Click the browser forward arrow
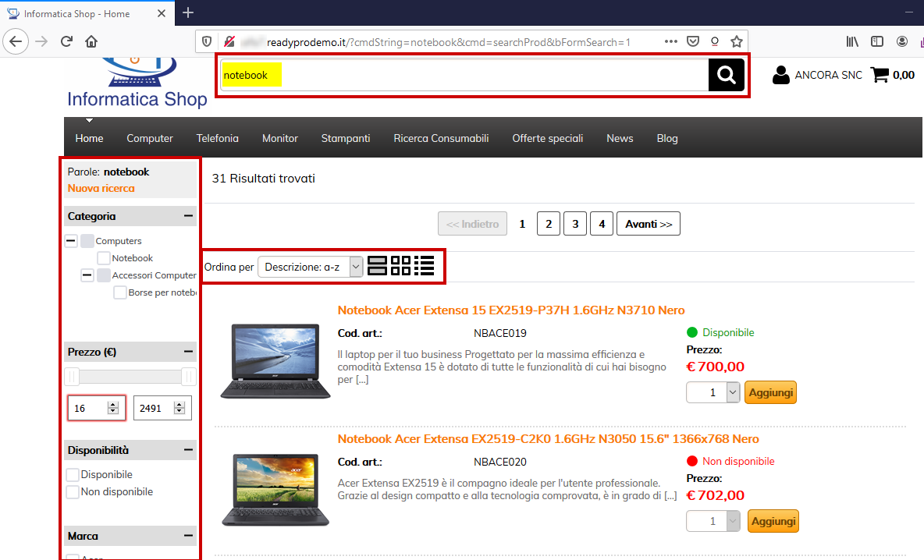Viewport: 924px width, 560px height. [41, 41]
